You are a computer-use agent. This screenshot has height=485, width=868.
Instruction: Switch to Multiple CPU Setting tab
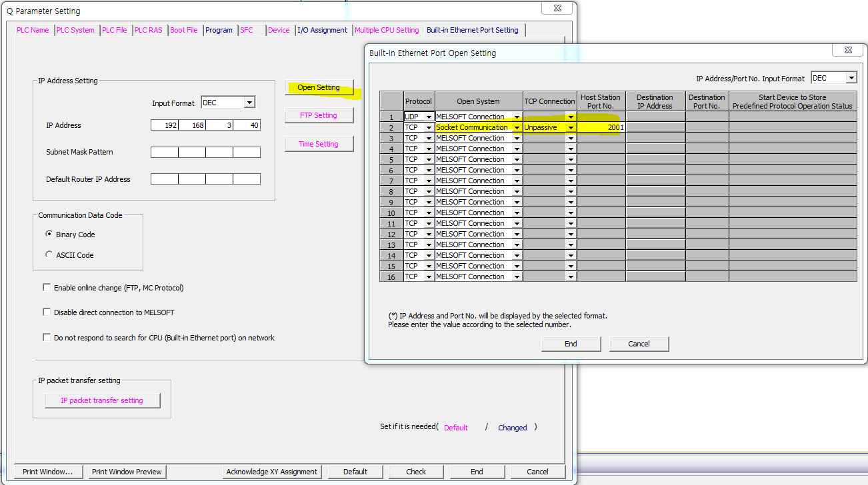point(387,30)
